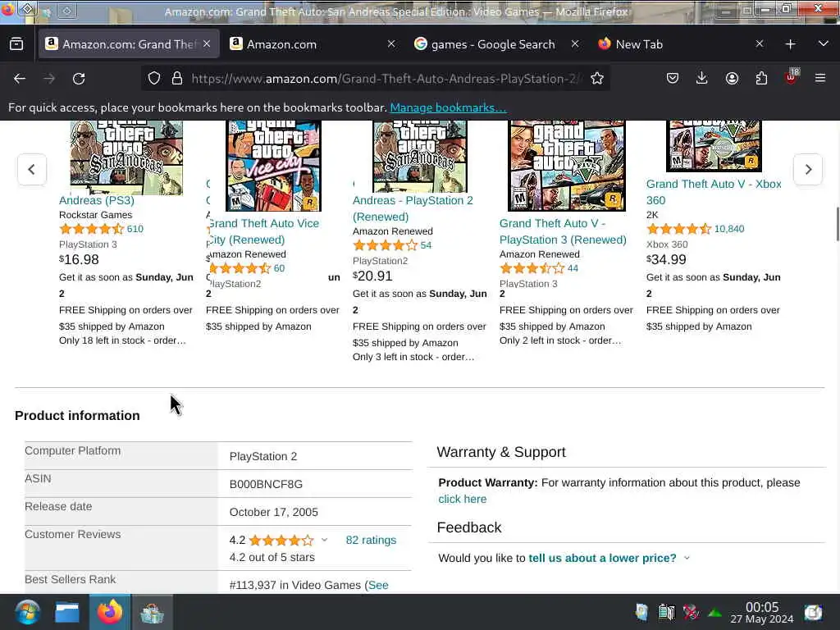Open the taskbar clock showing 00:05
The height and width of the screenshot is (630, 840).
point(762,612)
